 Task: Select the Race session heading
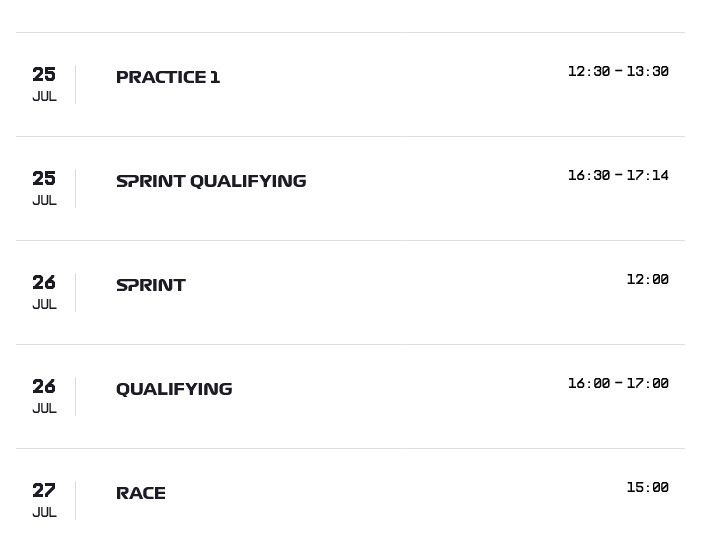click(141, 493)
